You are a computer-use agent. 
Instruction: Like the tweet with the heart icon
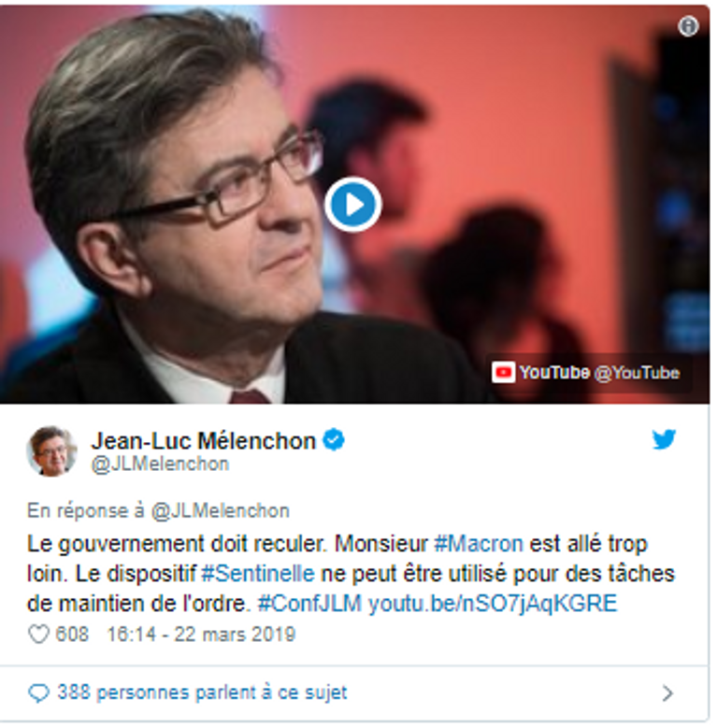(x=38, y=635)
